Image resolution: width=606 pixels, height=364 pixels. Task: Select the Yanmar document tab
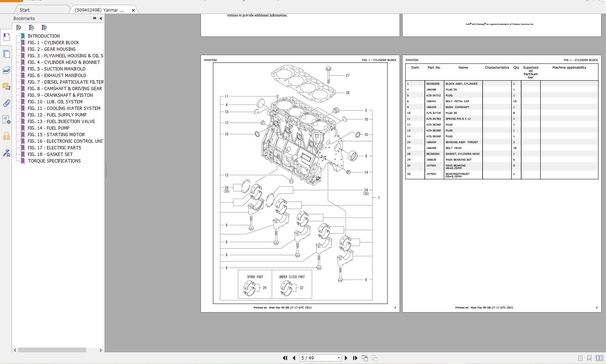[x=99, y=10]
